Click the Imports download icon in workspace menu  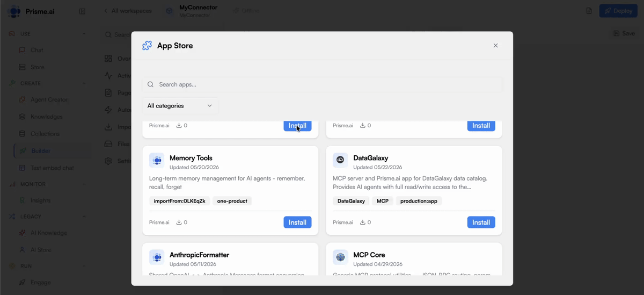tap(108, 127)
